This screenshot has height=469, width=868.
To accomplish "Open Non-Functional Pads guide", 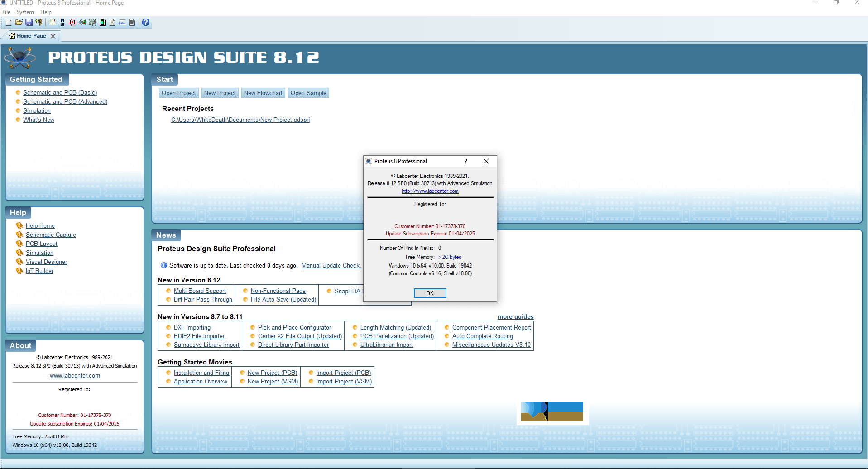I will pos(278,291).
